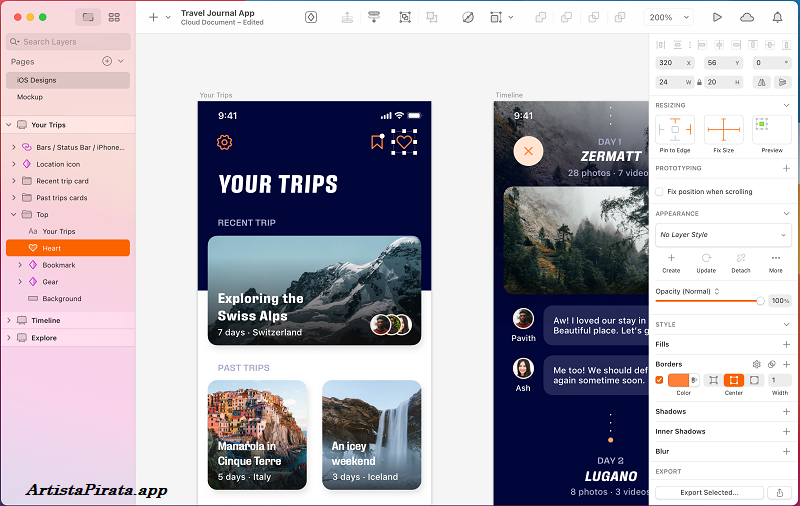Select Center border position option
This screenshot has height=506, width=800.
click(x=733, y=380)
